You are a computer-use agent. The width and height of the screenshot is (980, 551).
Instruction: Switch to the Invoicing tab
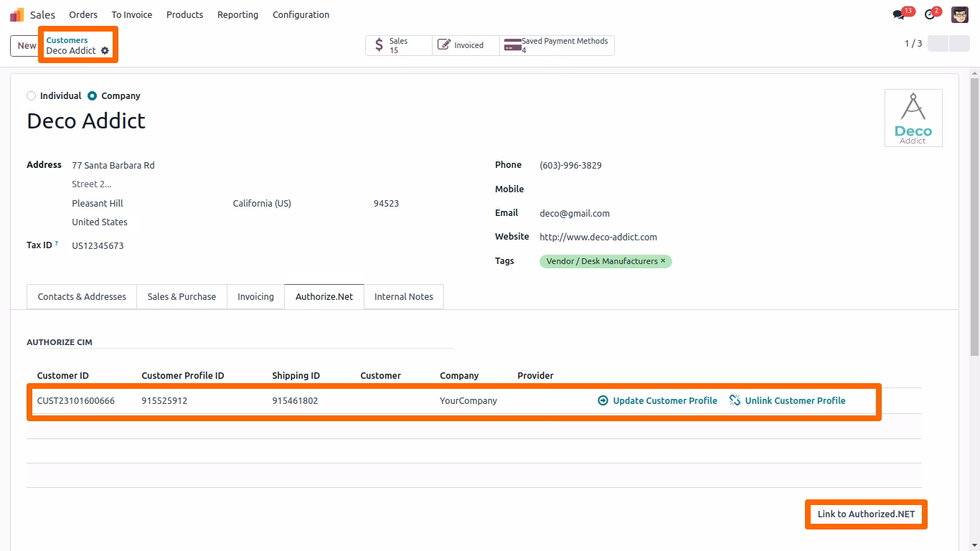(x=255, y=297)
